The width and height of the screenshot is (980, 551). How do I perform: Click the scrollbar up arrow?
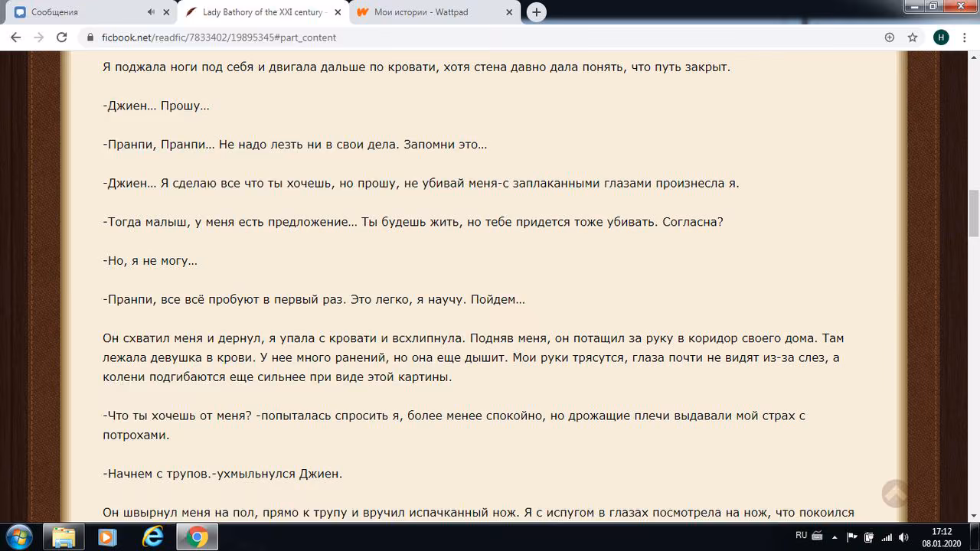pos(974,57)
